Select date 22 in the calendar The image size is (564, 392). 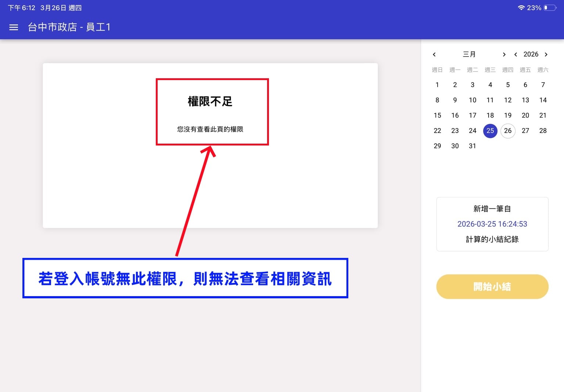pos(437,130)
